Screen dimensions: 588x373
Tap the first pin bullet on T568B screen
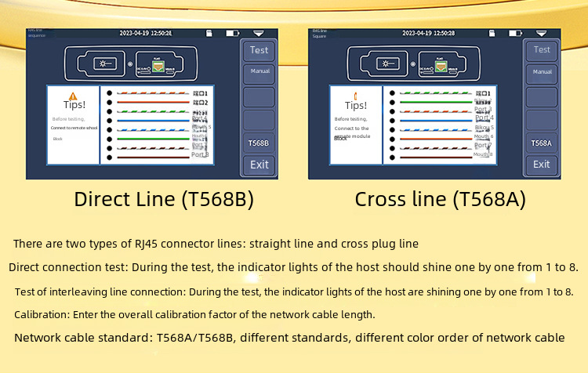tap(109, 93)
